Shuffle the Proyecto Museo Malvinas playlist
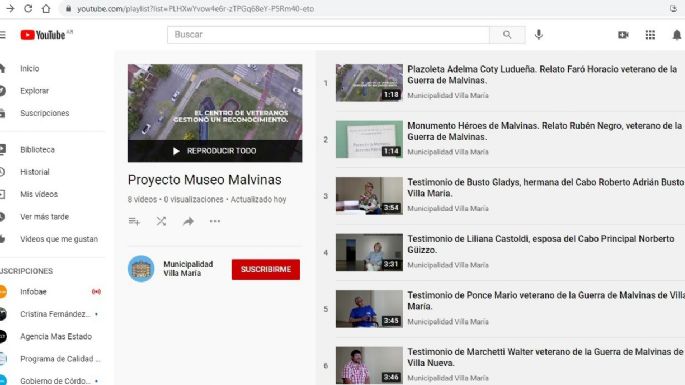 tap(162, 221)
